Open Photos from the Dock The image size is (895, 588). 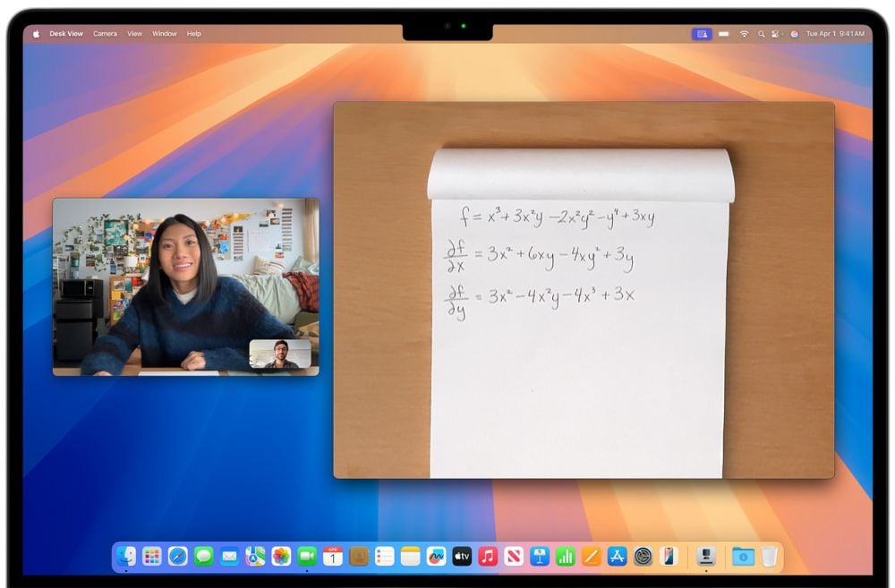281,556
